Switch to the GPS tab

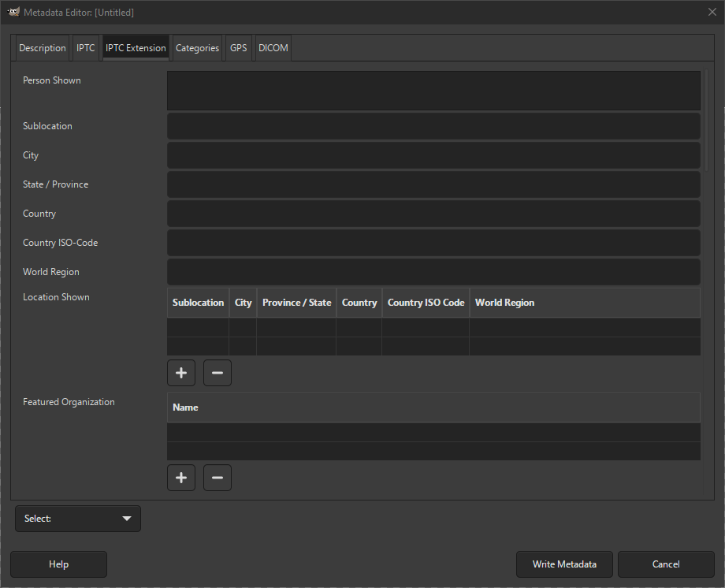238,47
